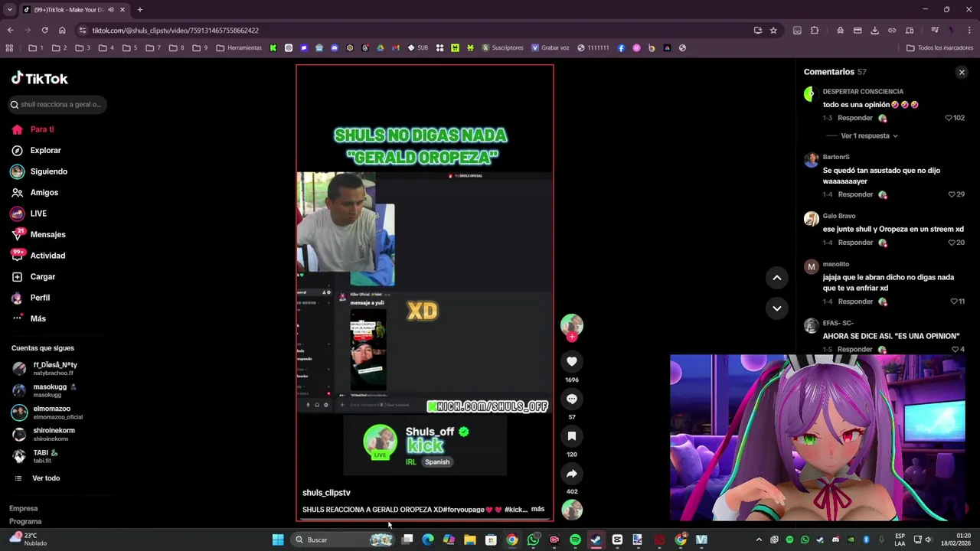Expand video description with más
The height and width of the screenshot is (551, 980).
537,509
